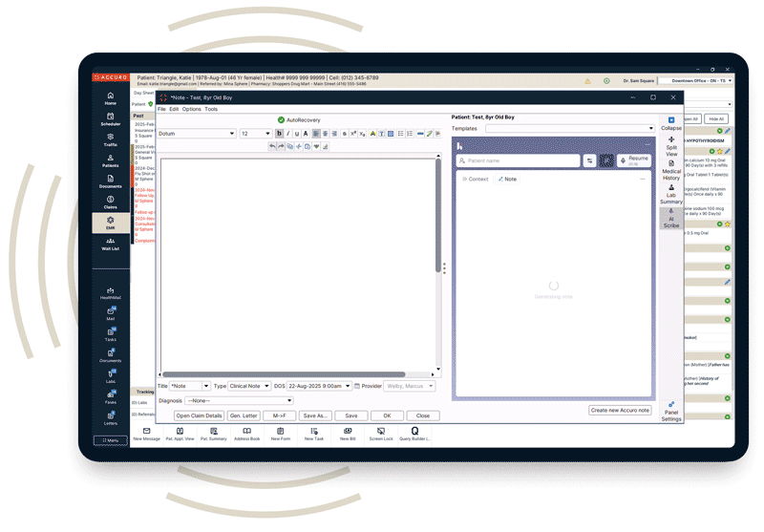Switch to the Context tab
Screen dimensions: 764x532
[x=476, y=179]
